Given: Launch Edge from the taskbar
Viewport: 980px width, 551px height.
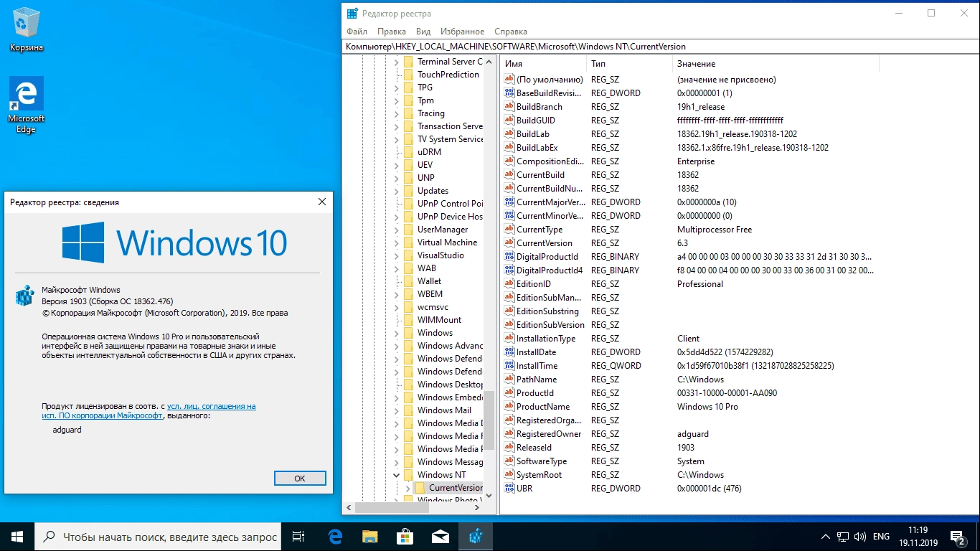Looking at the screenshot, I should 335,537.
